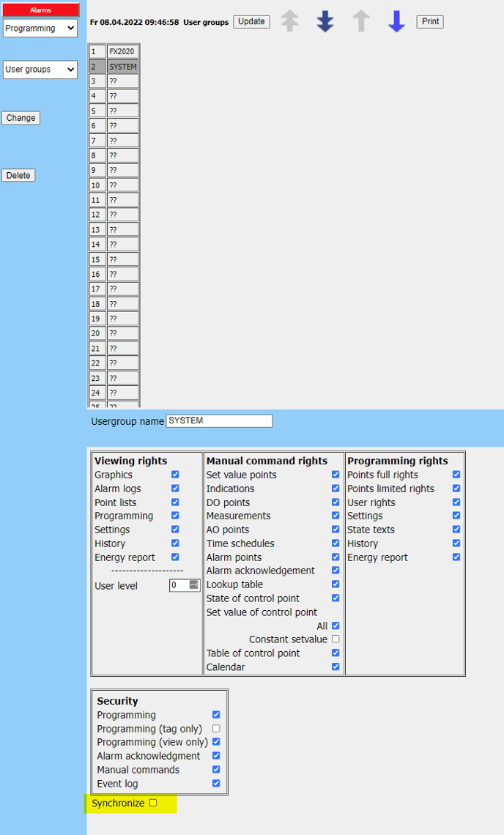504x835 pixels.
Task: Toggle Programming under Viewing rights
Action: coord(175,515)
